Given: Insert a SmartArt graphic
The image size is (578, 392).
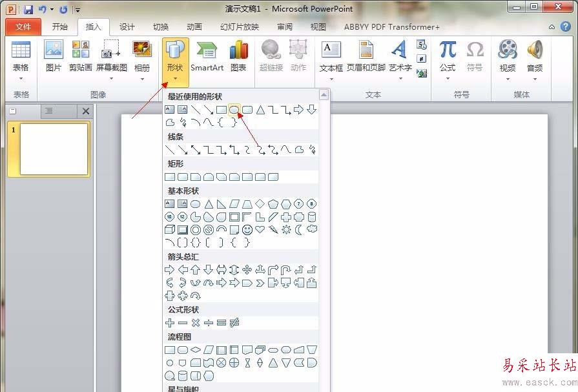Looking at the screenshot, I should [x=207, y=56].
